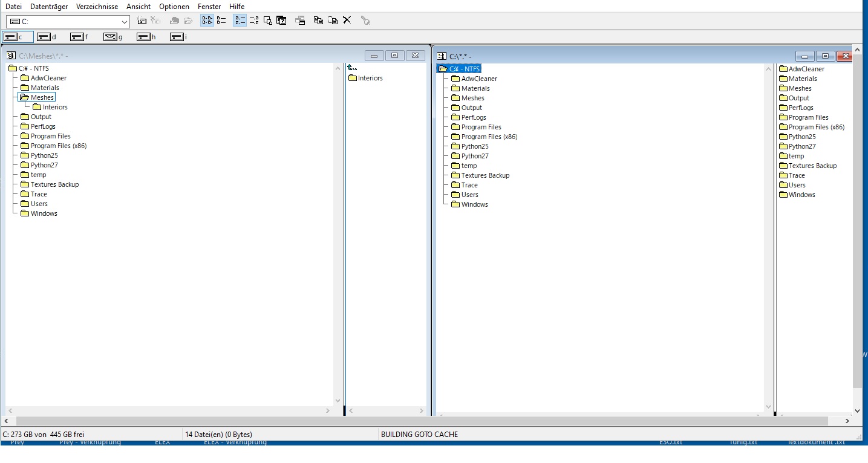868x463 pixels.
Task: Select Interiors folder in left file list
Action: click(x=370, y=78)
